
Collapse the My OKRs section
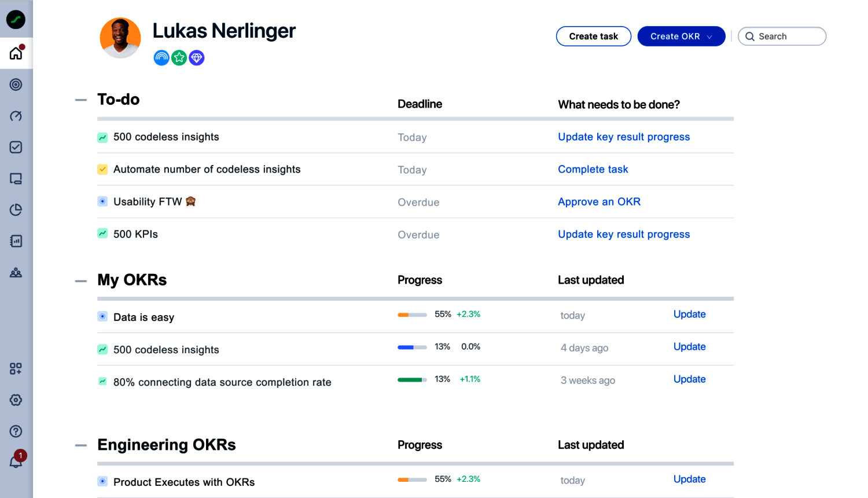pos(81,281)
